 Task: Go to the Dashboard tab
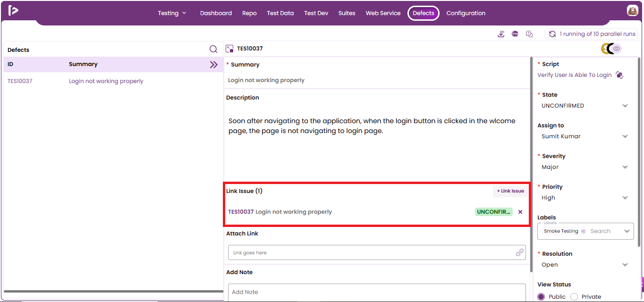point(216,13)
